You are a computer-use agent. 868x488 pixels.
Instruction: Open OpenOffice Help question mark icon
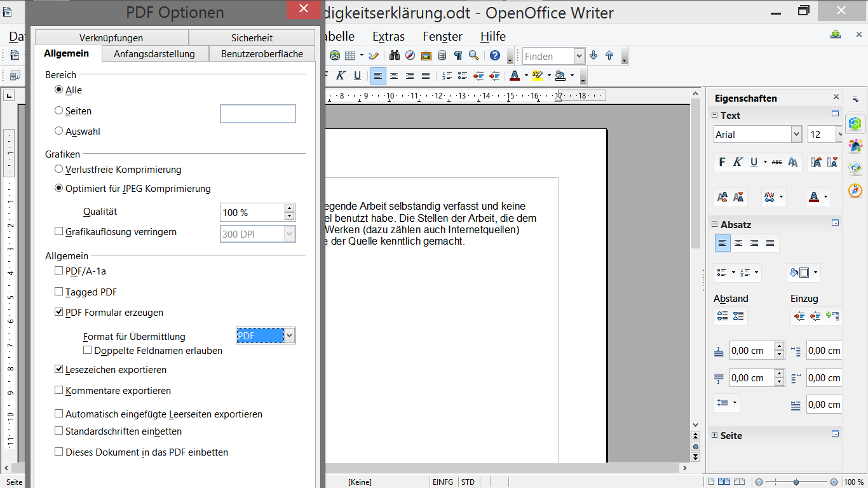(495, 56)
